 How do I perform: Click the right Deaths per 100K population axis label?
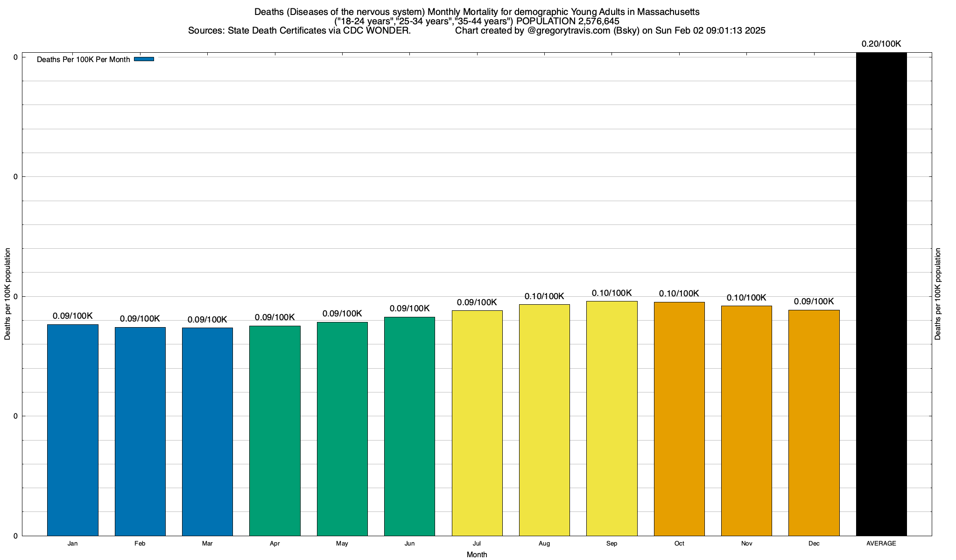click(x=938, y=294)
